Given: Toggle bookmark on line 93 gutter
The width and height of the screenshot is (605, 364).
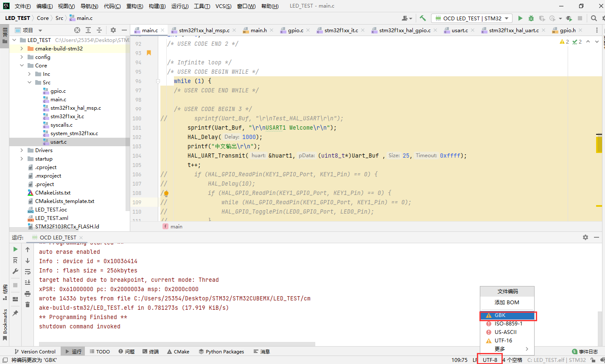Looking at the screenshot, I should tap(149, 53).
